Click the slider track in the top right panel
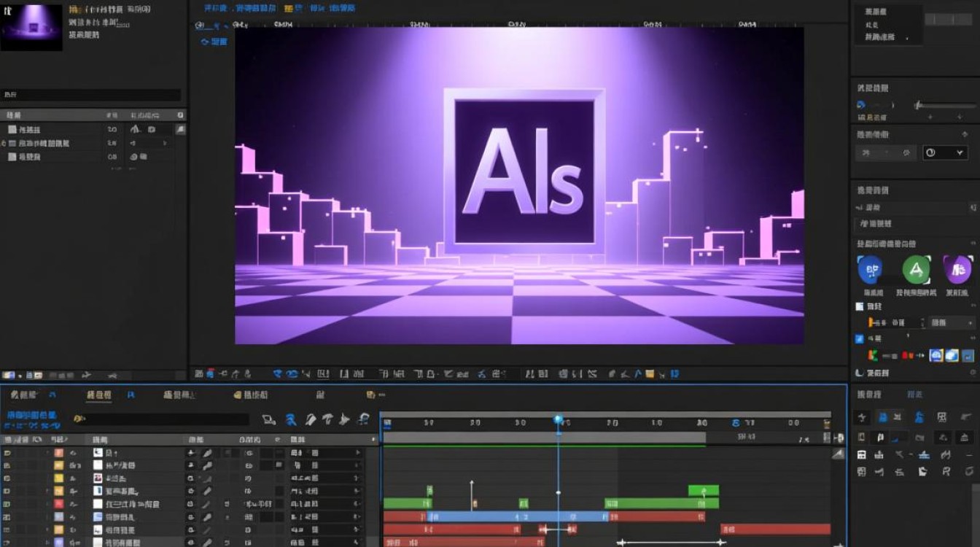The width and height of the screenshot is (980, 547). pos(945,106)
